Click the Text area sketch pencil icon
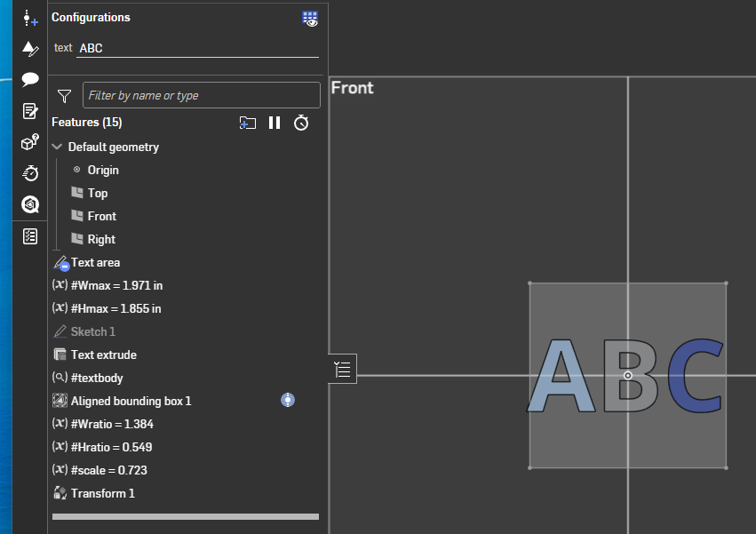The image size is (756, 534). [61, 263]
